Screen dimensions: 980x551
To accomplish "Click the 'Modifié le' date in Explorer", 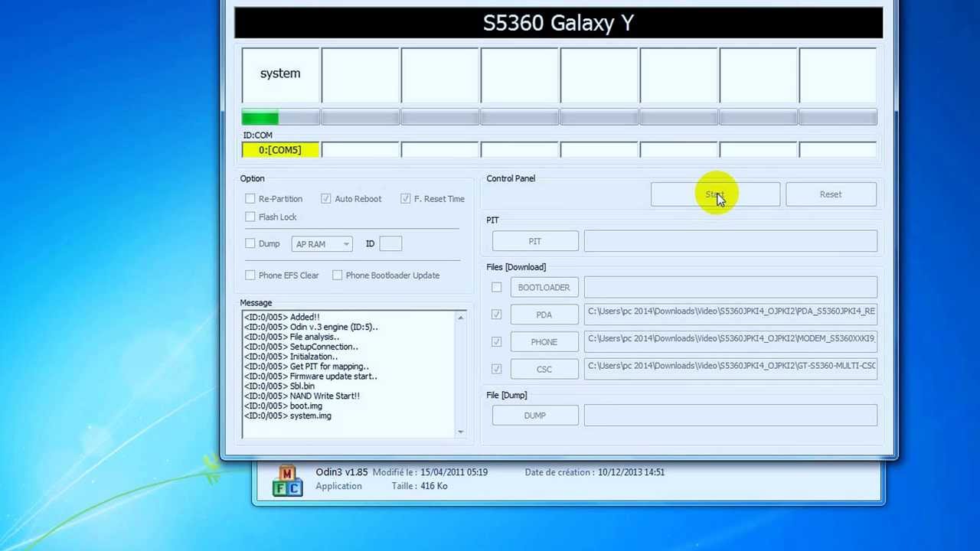I will pyautogui.click(x=455, y=472).
